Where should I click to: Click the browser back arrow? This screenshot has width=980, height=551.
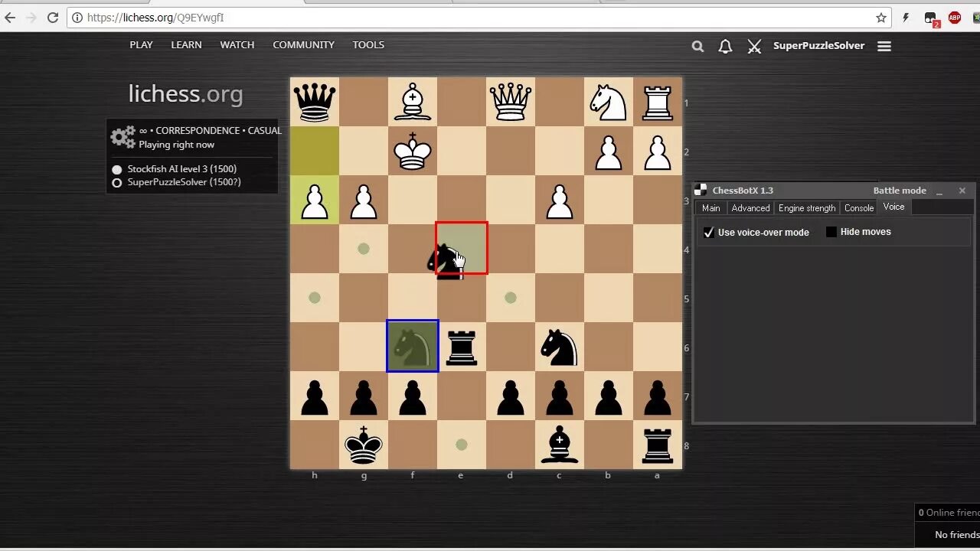[8, 17]
